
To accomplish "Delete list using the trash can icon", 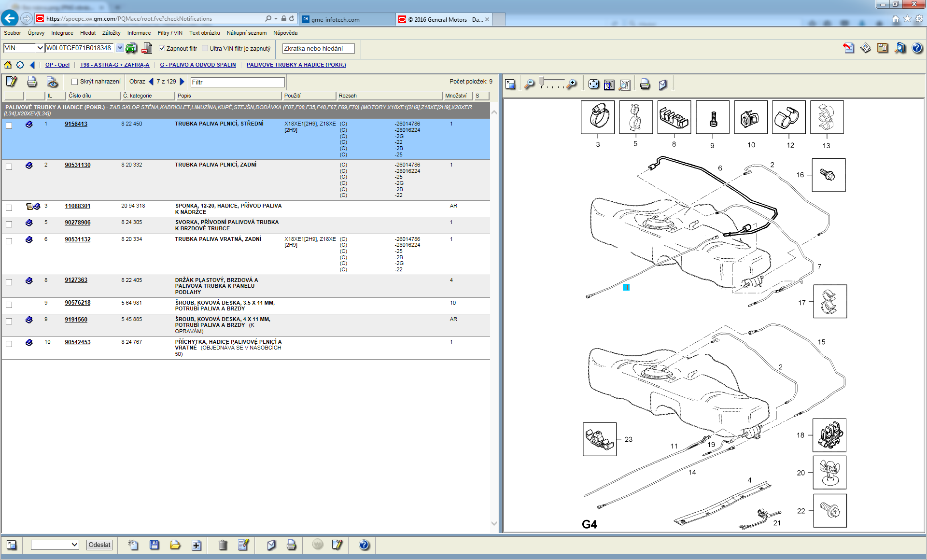I will pos(223,545).
